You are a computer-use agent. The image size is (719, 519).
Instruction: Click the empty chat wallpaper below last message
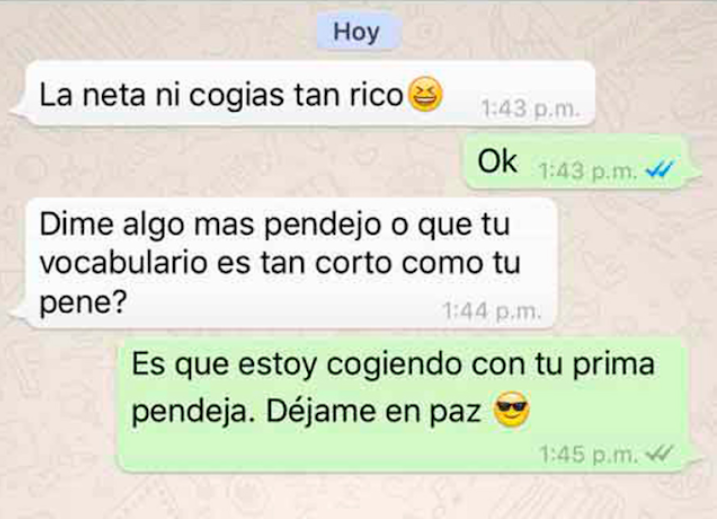[360, 496]
